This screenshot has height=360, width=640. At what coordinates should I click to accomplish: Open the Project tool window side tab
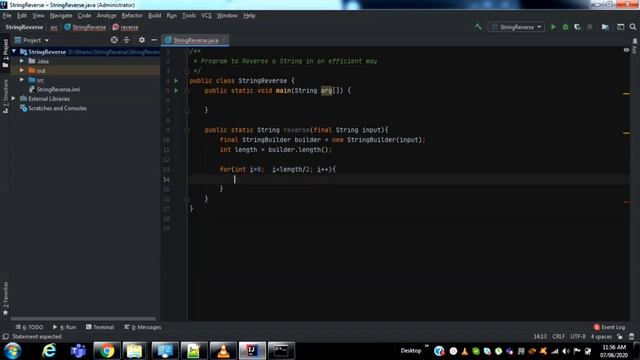click(x=5, y=54)
